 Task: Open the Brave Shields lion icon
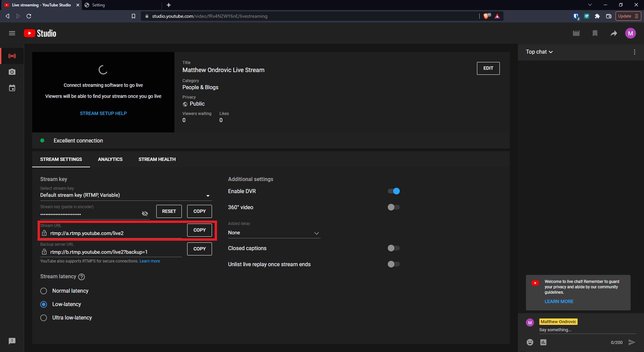[x=486, y=16]
